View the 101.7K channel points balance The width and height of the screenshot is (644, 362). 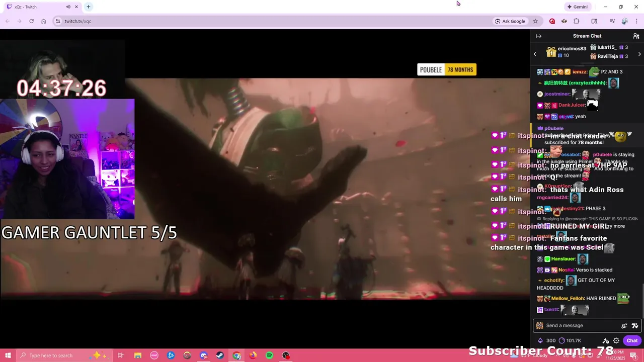coord(570,340)
